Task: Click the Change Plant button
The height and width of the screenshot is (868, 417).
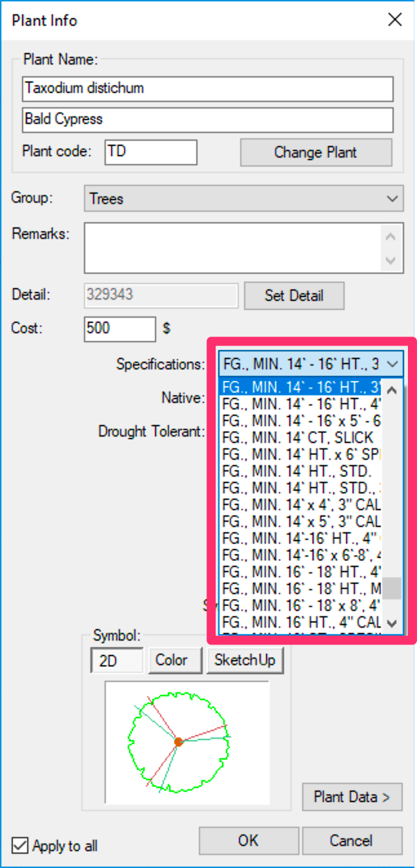Action: [x=316, y=152]
